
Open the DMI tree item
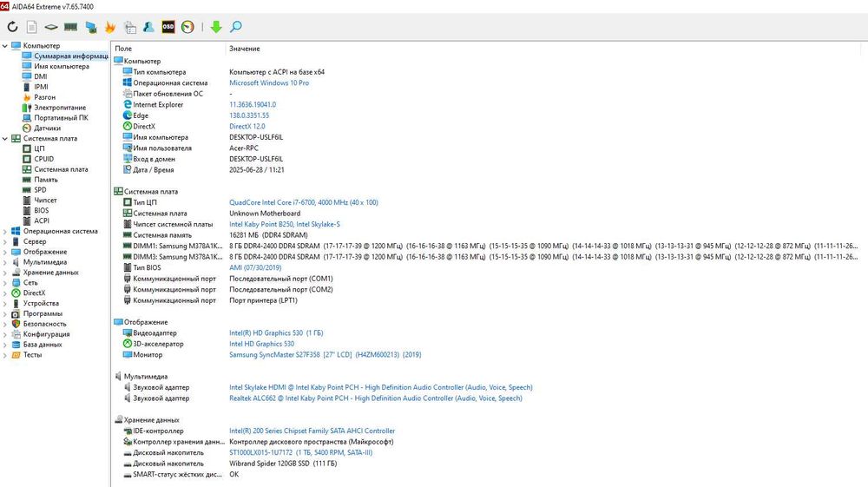[41, 76]
